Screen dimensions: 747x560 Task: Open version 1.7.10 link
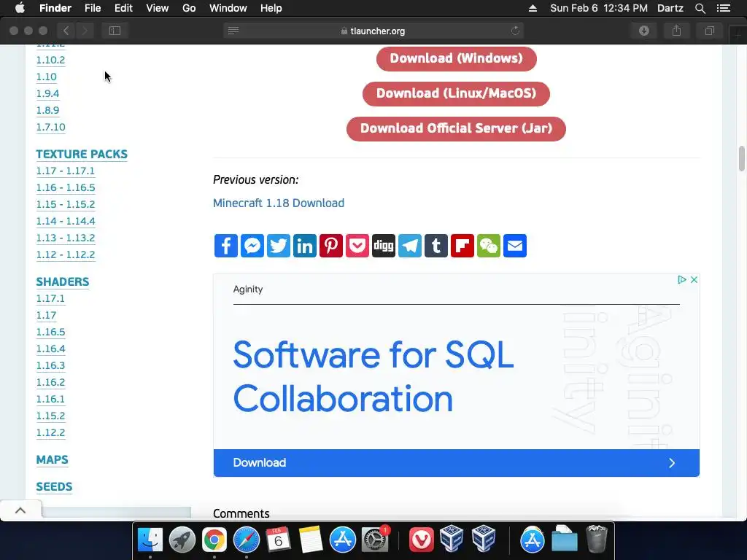click(50, 127)
